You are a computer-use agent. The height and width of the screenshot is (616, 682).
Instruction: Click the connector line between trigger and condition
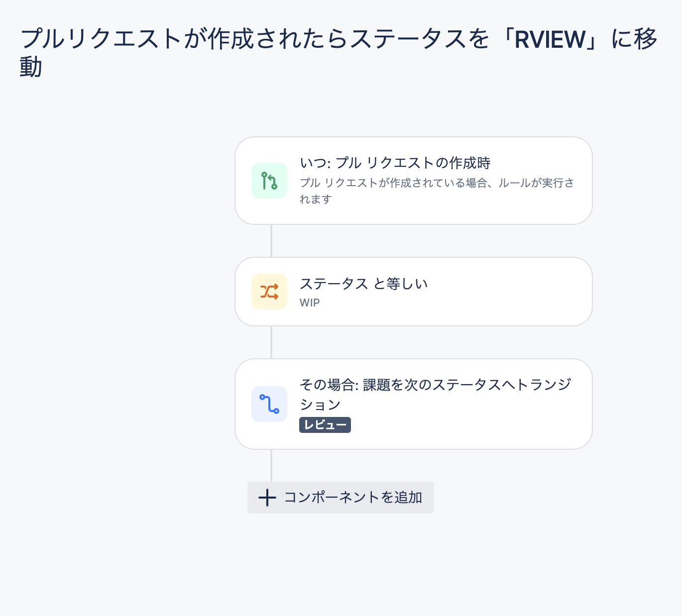point(271,241)
